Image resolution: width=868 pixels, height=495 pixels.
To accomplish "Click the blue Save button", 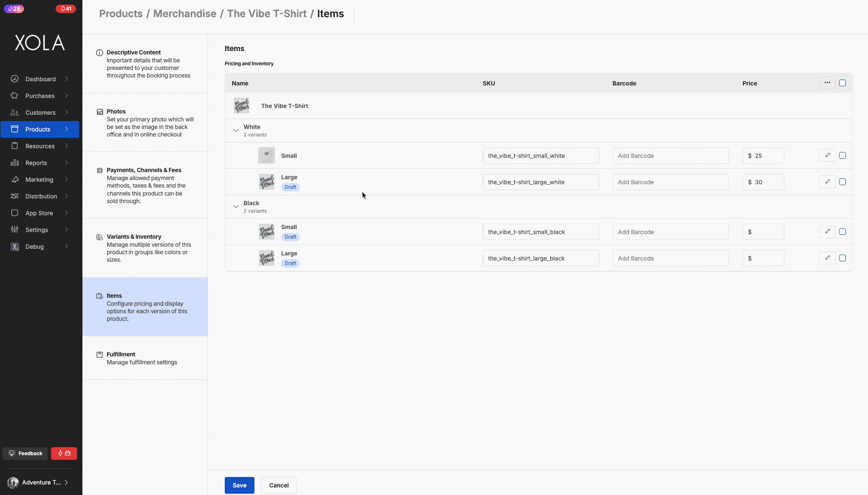I will click(x=239, y=485).
